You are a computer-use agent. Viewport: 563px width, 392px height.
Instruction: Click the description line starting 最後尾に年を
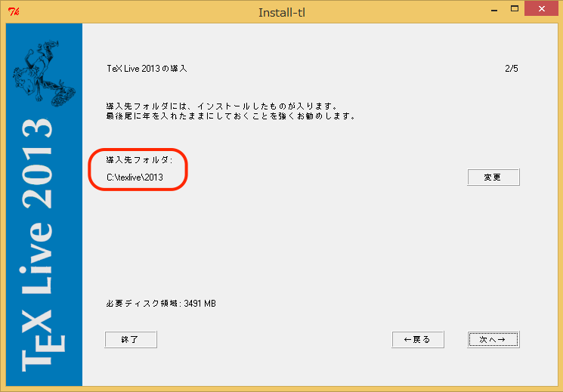(x=230, y=116)
